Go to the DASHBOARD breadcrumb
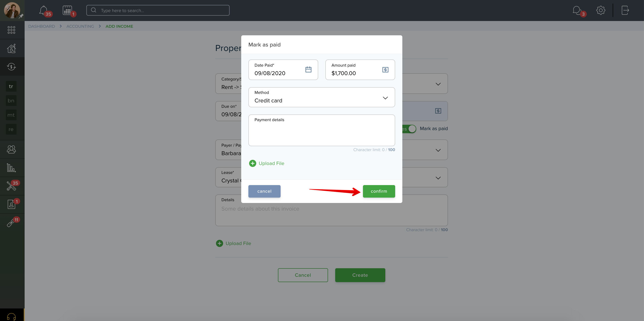The height and width of the screenshot is (321, 644). click(x=41, y=26)
